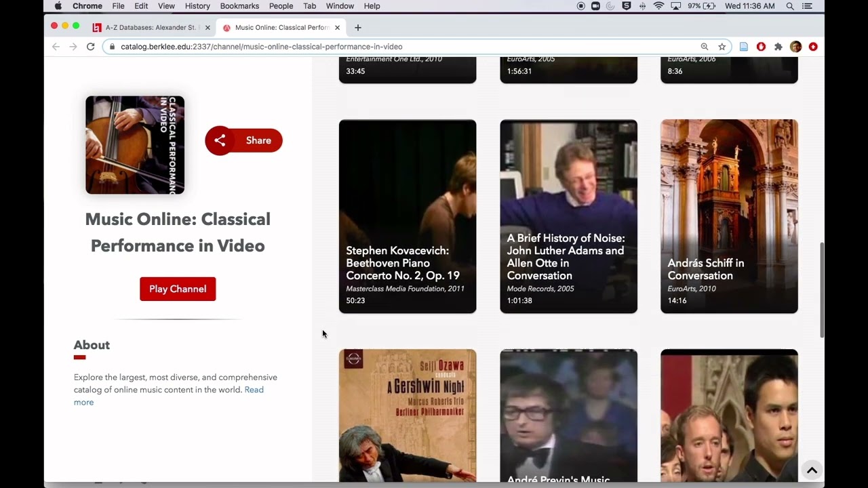868x488 pixels.
Task: Click the Bluetooth menu bar icon
Action: (643, 6)
